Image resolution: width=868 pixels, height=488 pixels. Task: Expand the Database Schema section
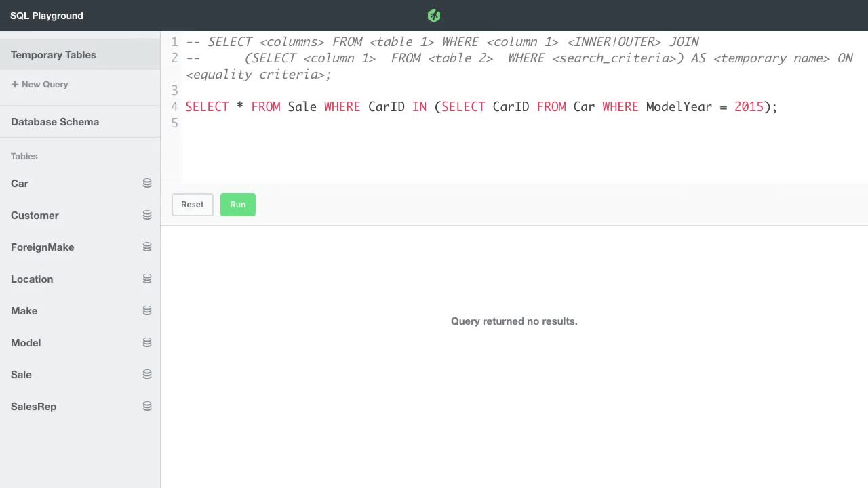tap(55, 122)
